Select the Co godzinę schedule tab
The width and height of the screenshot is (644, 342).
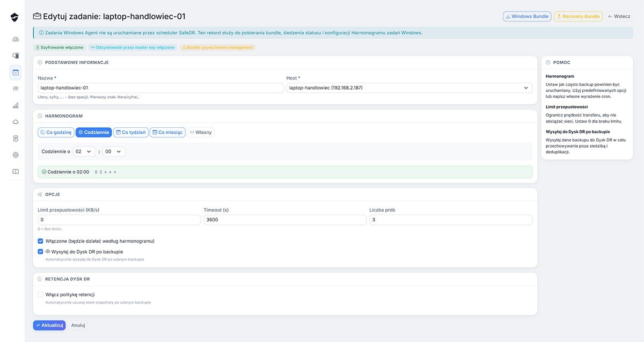(x=56, y=132)
